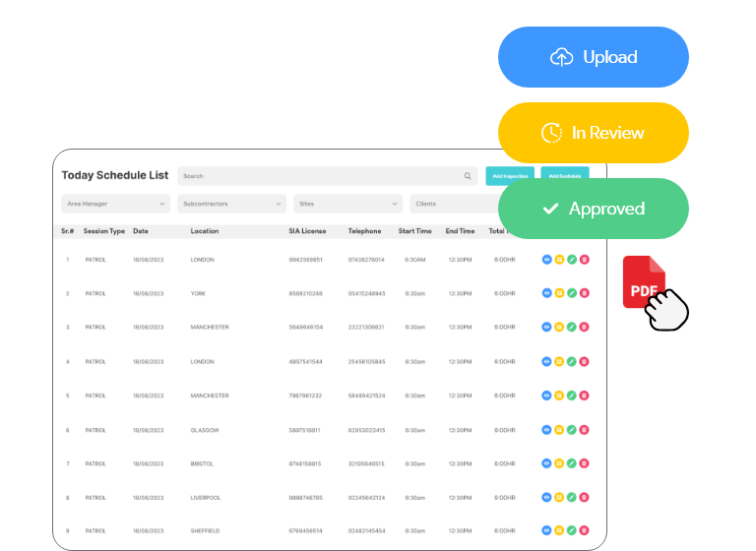Open the Clients filter dropdown
This screenshot has width=756, height=551.
click(x=455, y=204)
